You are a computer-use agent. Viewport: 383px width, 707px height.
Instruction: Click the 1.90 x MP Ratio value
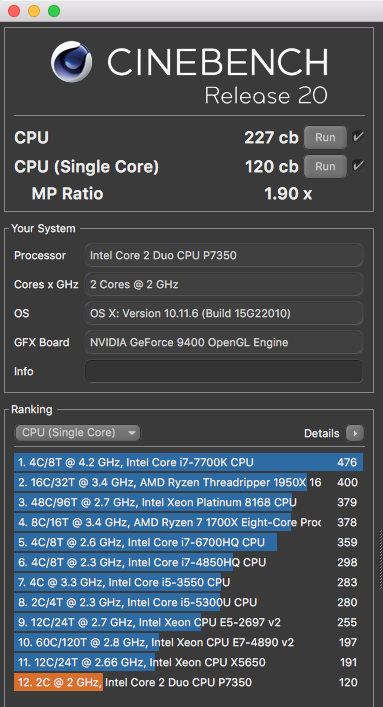[288, 194]
